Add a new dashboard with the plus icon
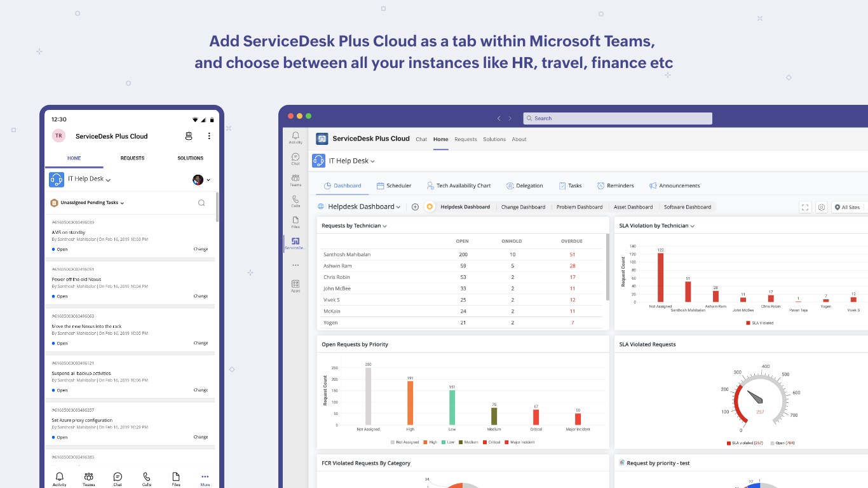 tap(415, 207)
